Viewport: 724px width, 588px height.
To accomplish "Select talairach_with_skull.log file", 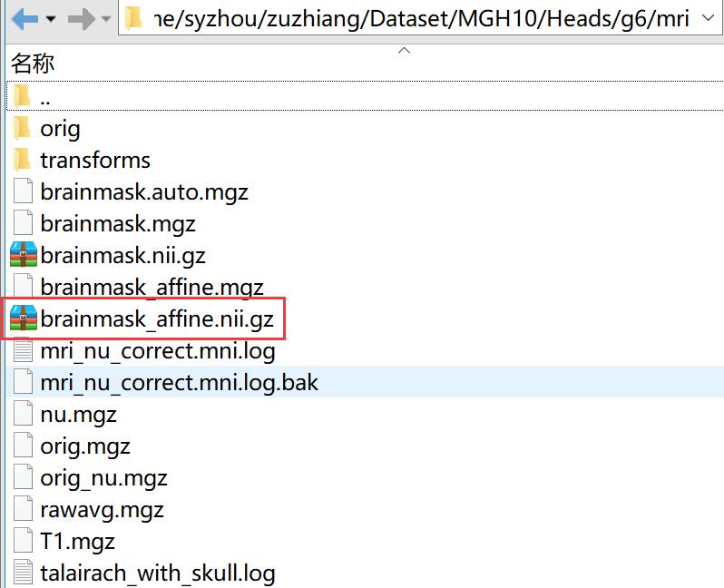I will (158, 573).
